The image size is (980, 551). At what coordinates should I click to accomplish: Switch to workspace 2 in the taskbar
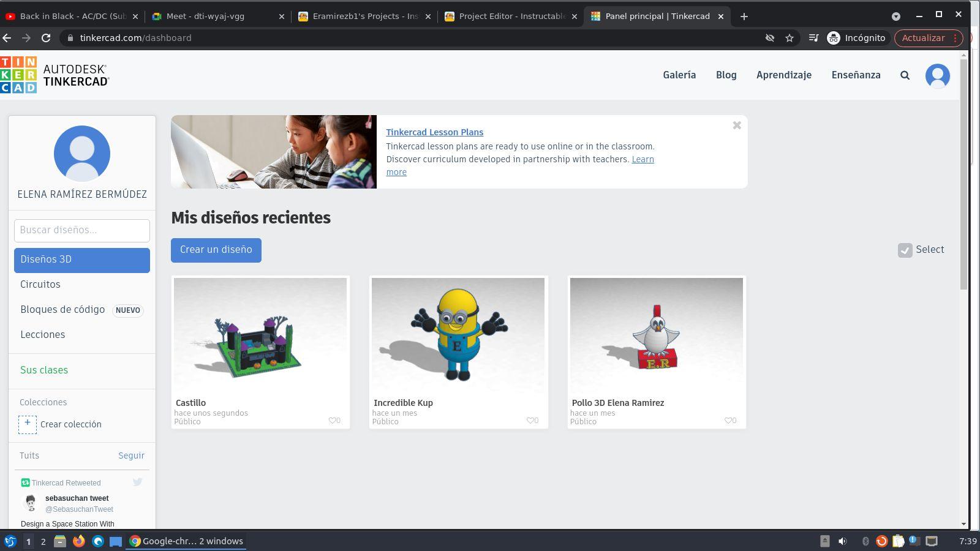43,541
